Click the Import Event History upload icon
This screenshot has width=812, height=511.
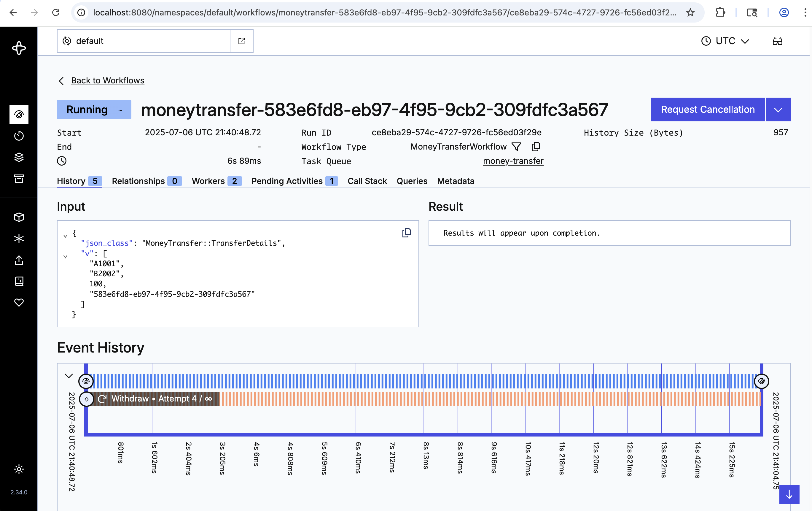(19, 260)
